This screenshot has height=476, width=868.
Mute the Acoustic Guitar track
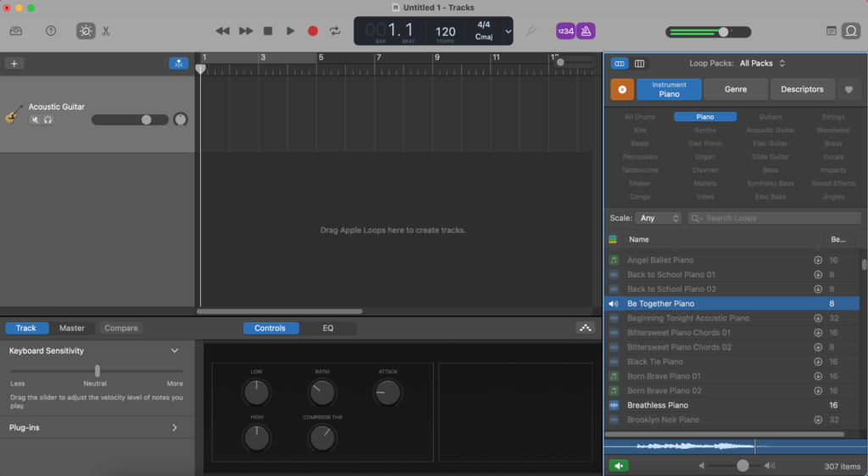coord(36,120)
